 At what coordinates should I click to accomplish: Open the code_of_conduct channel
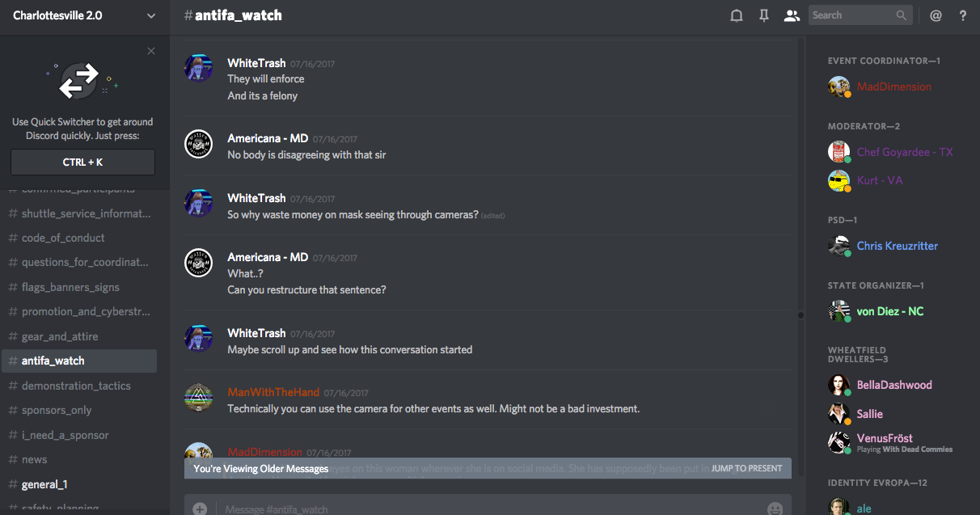(x=63, y=238)
